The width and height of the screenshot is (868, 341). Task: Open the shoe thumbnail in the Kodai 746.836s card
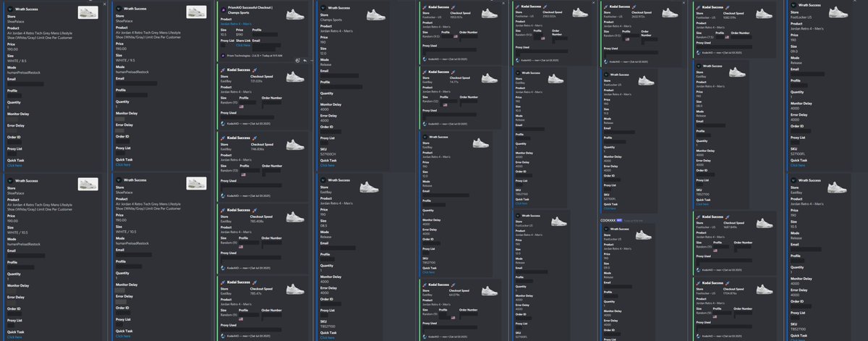[294, 144]
